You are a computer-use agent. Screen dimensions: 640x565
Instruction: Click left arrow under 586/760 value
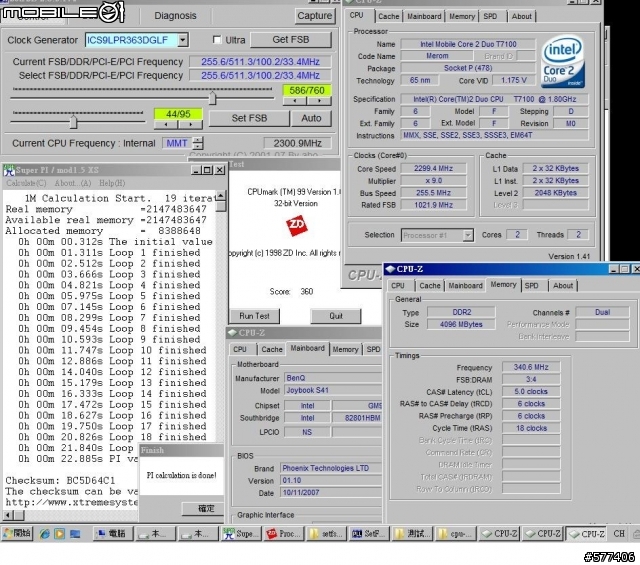(x=295, y=100)
